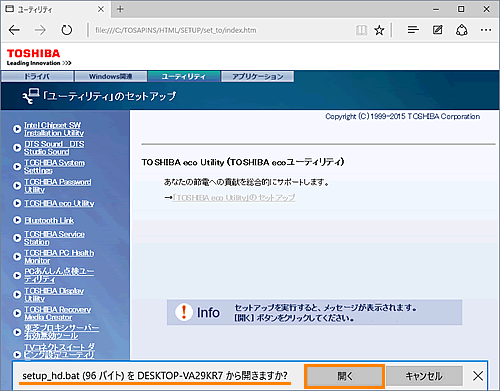
Task: Open Bluetooth Link sidebar link
Action: (49, 220)
